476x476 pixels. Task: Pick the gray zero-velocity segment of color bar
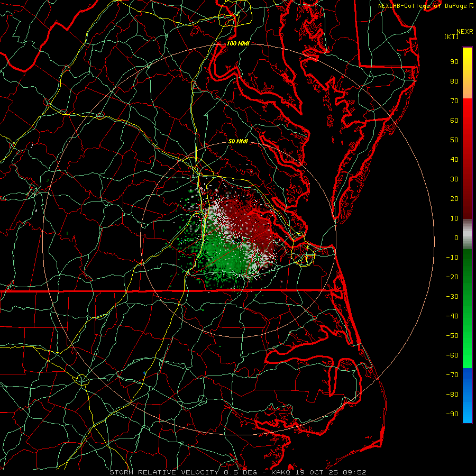[467, 234]
